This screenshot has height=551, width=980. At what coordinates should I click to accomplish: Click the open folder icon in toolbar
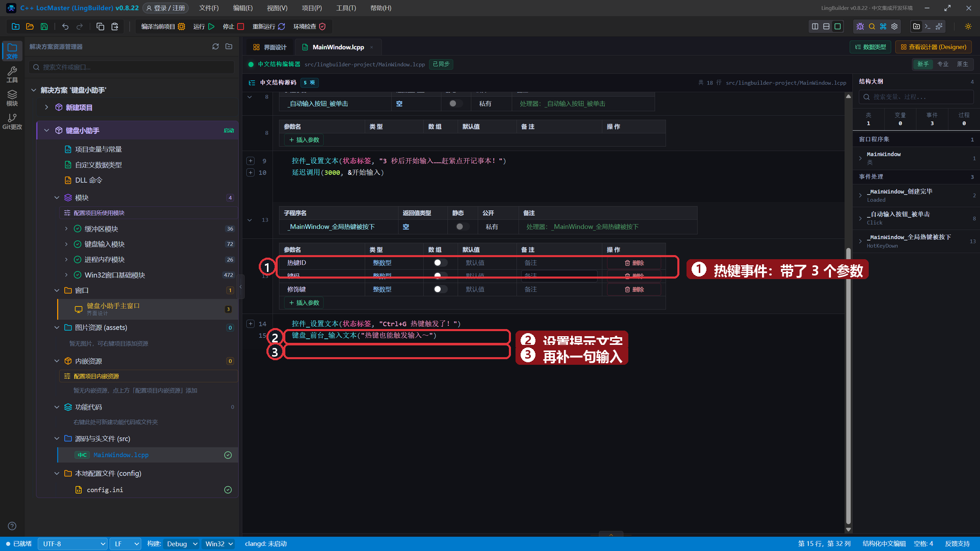(x=30, y=27)
